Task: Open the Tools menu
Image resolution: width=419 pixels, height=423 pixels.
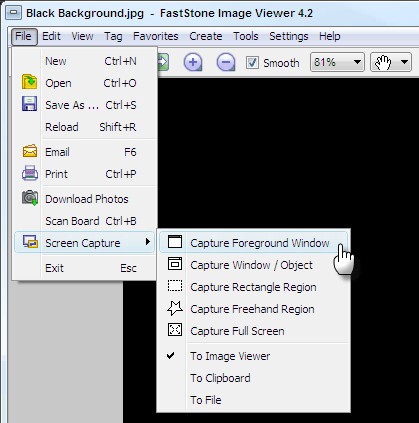Action: pos(246,36)
